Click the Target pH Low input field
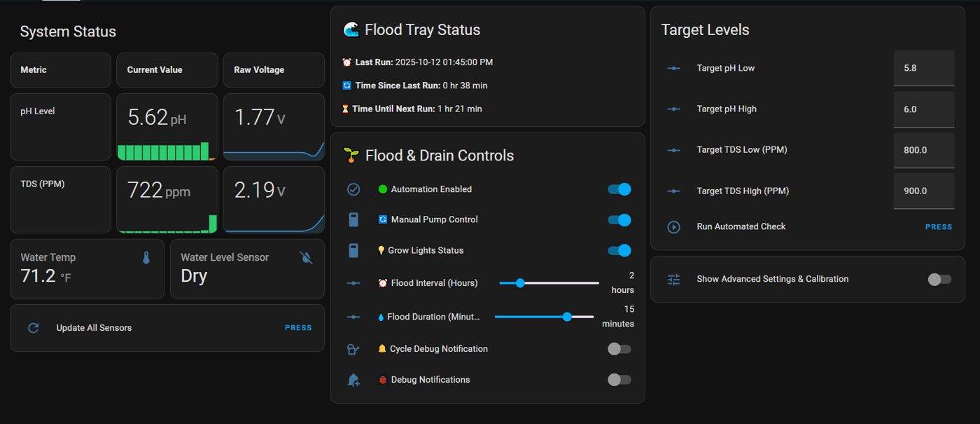Viewport: 980px width, 424px height. point(924,68)
